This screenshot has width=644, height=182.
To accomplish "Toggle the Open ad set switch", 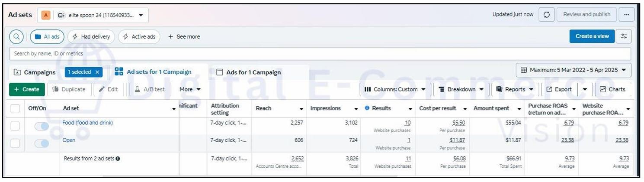I will pos(42,143).
